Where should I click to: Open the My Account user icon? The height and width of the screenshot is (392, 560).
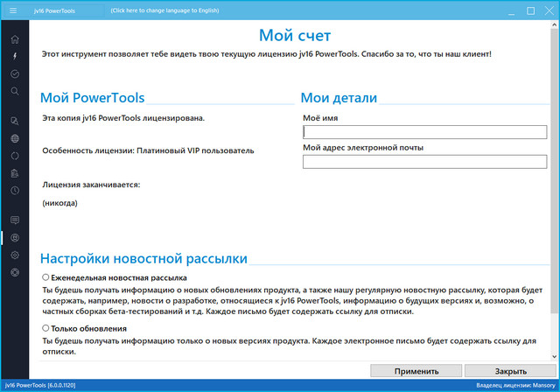(x=14, y=237)
